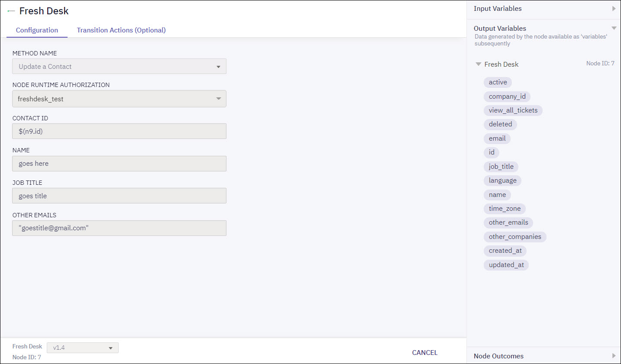Select the other_emails output variable
621x364 pixels.
point(508,222)
